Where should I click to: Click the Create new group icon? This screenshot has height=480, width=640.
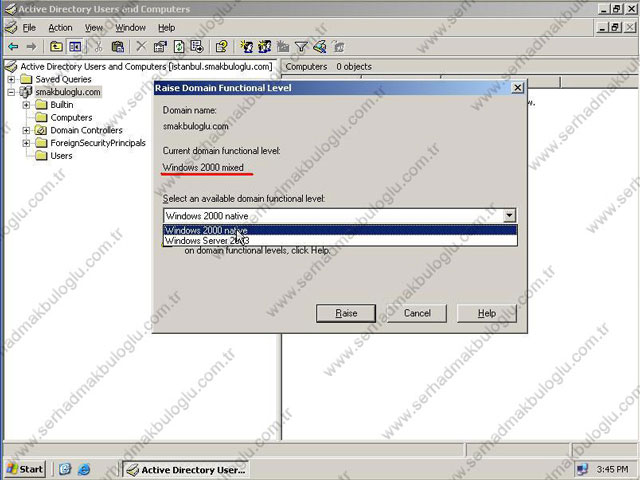tap(264, 47)
